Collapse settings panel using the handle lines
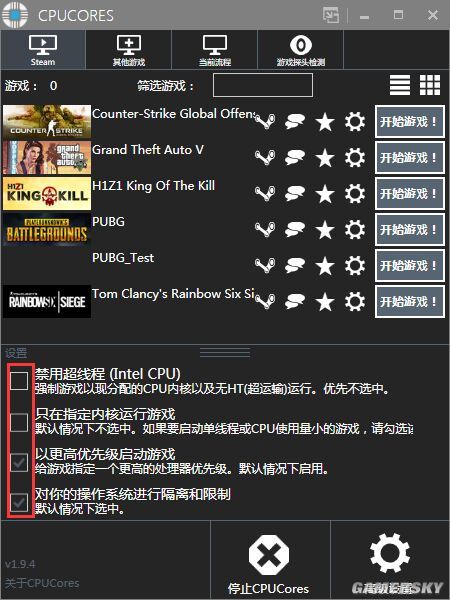Image resolution: width=450 pixels, height=600 pixels. pos(225,352)
